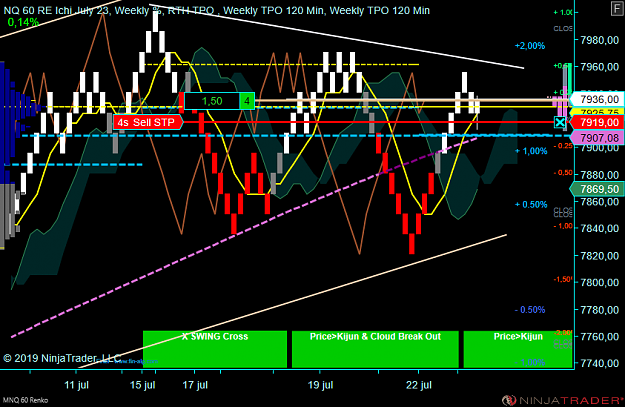Click the F button at top-right corner
This screenshot has height=407, width=625.
617,9
